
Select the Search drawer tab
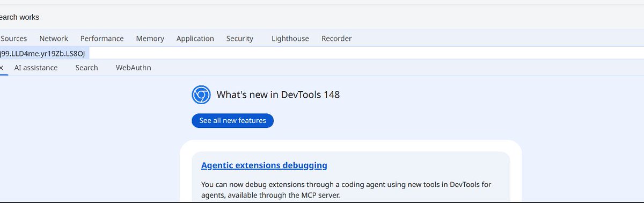click(x=86, y=68)
